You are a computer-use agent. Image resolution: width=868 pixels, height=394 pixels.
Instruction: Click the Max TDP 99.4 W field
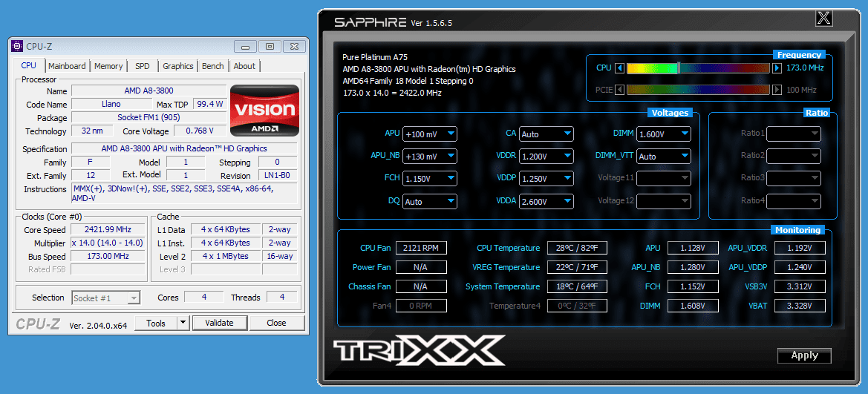click(x=210, y=105)
